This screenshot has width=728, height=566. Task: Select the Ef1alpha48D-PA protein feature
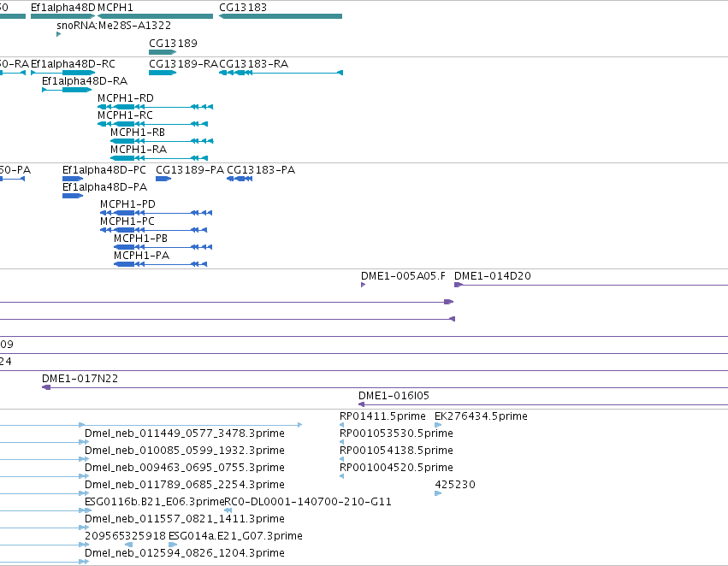coord(73,197)
